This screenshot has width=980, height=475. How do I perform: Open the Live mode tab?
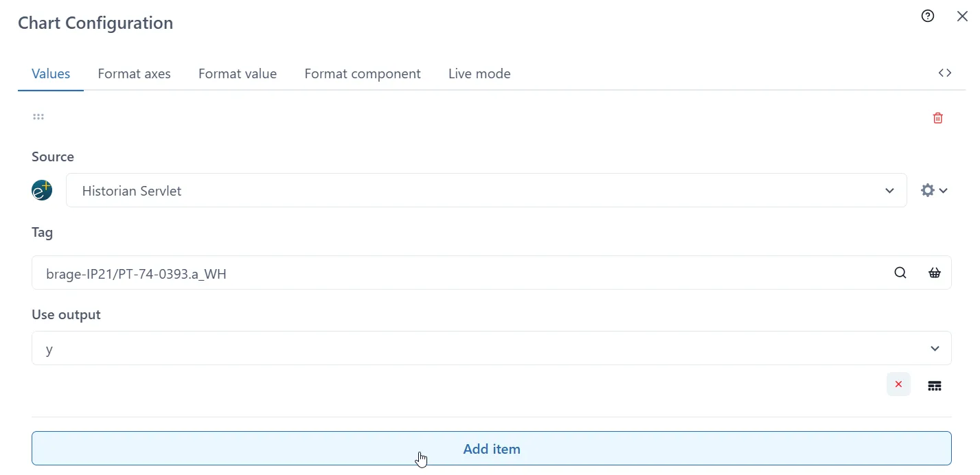(479, 73)
